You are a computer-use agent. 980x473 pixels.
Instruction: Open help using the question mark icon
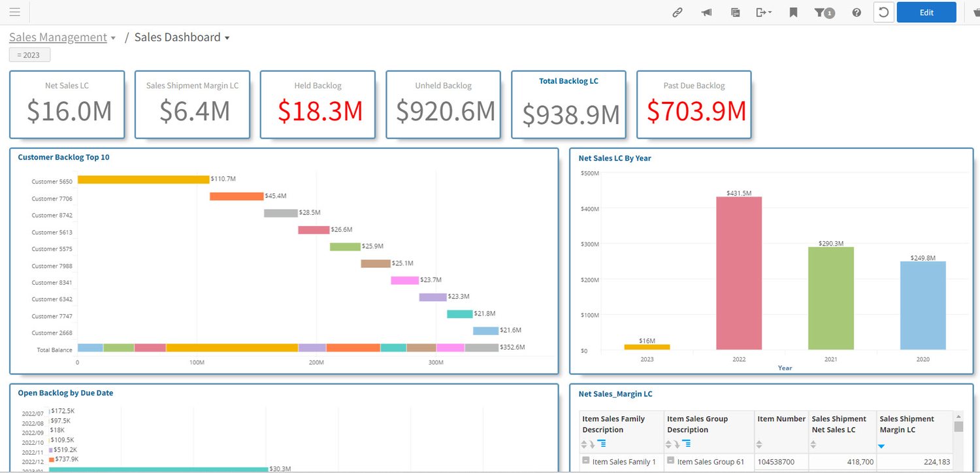(856, 12)
